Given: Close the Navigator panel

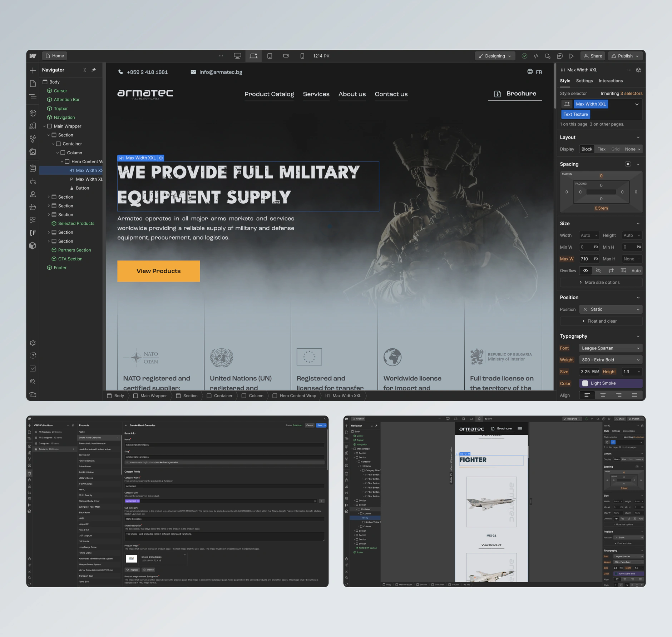Looking at the screenshot, I should click(85, 70).
